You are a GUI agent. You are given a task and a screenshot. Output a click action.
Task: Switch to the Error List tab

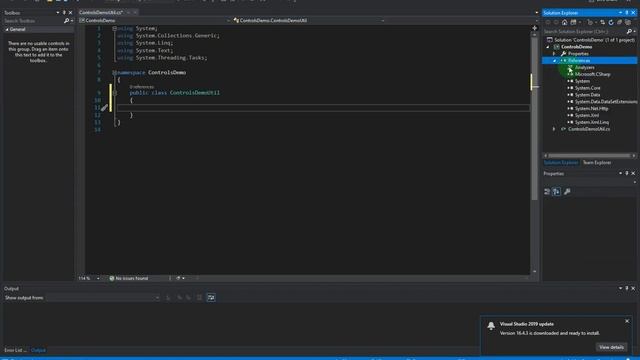point(15,350)
